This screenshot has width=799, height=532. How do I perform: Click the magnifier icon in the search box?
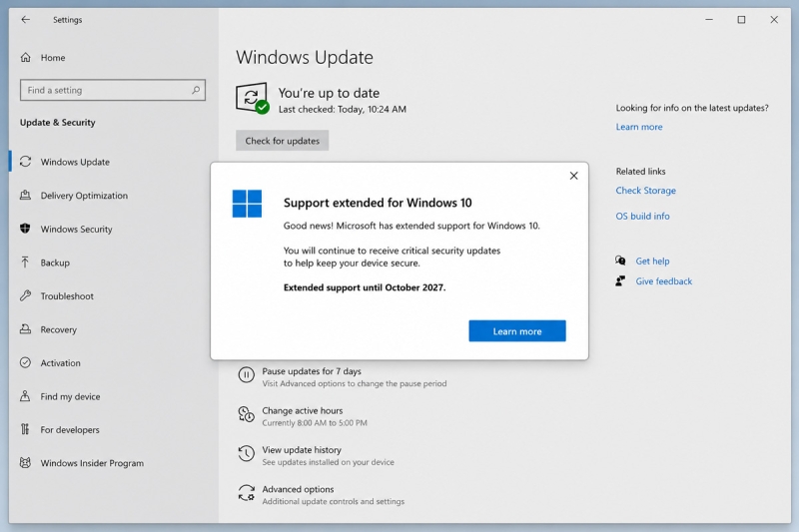(x=196, y=90)
